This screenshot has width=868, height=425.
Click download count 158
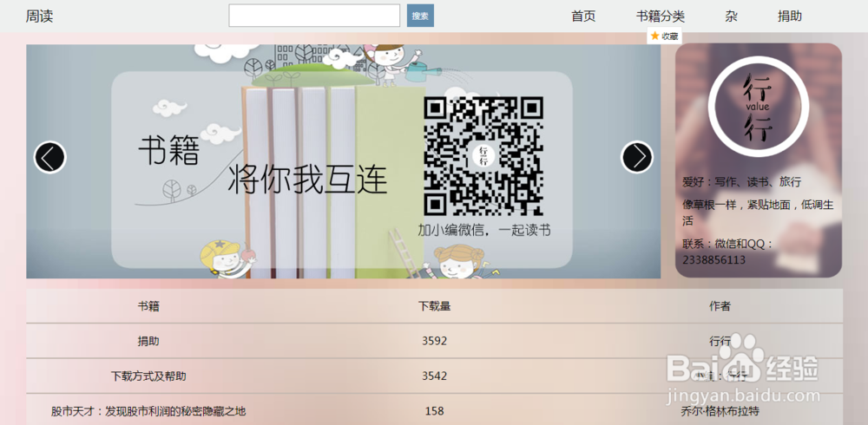(435, 411)
